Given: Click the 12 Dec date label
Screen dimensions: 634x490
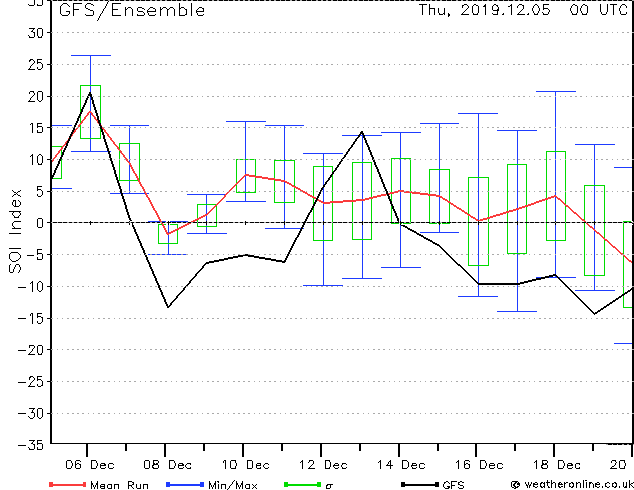Looking at the screenshot, I should point(323,465).
